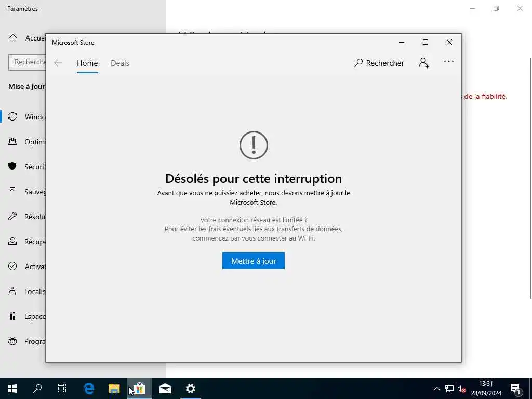Viewport: 532px width, 399px height.
Task: Launch Microsoft Edge from the taskbar
Action: [89, 389]
